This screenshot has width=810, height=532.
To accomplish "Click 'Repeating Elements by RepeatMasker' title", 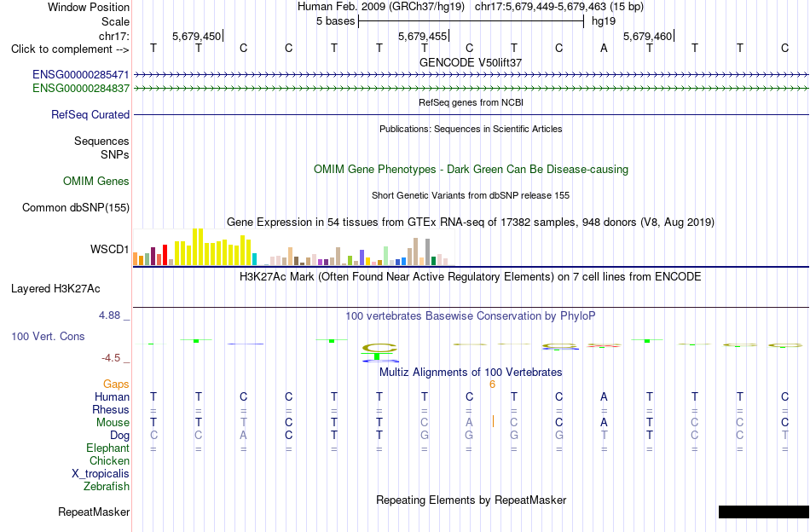I will click(x=471, y=500).
